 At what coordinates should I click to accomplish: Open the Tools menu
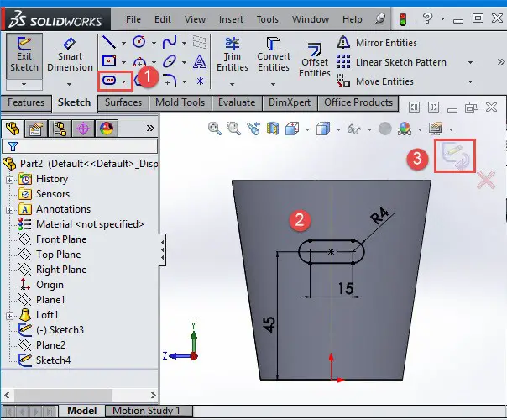(x=268, y=19)
